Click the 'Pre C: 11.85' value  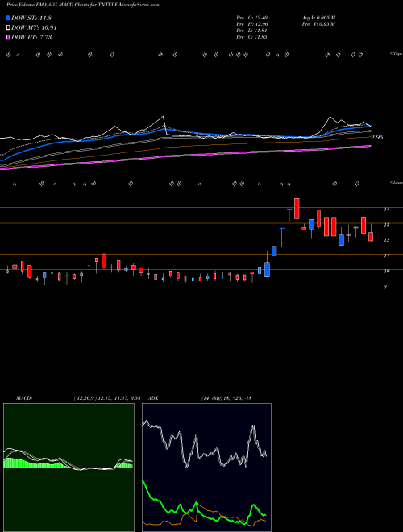[251, 37]
